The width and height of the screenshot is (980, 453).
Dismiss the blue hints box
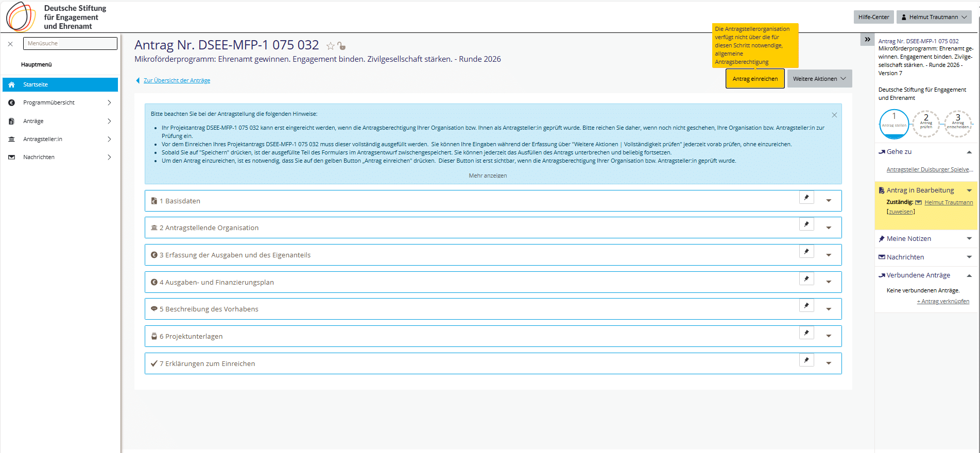[834, 115]
